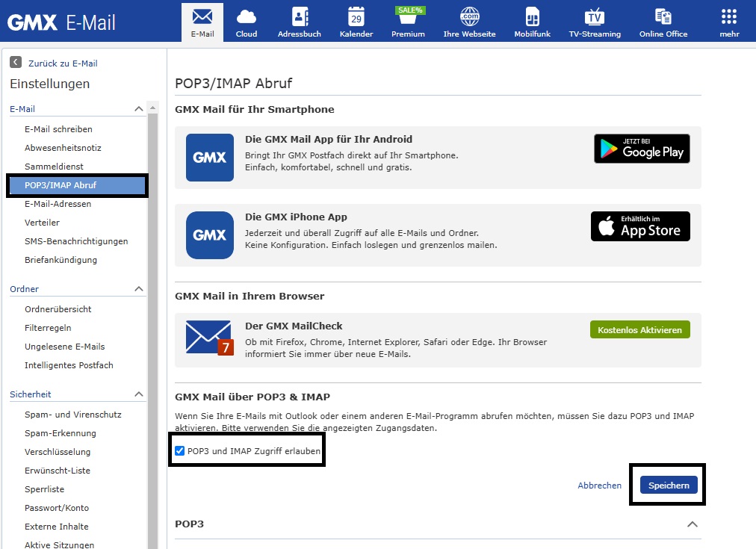
Task: Click the GMX E-Mail logo
Action: (61, 22)
